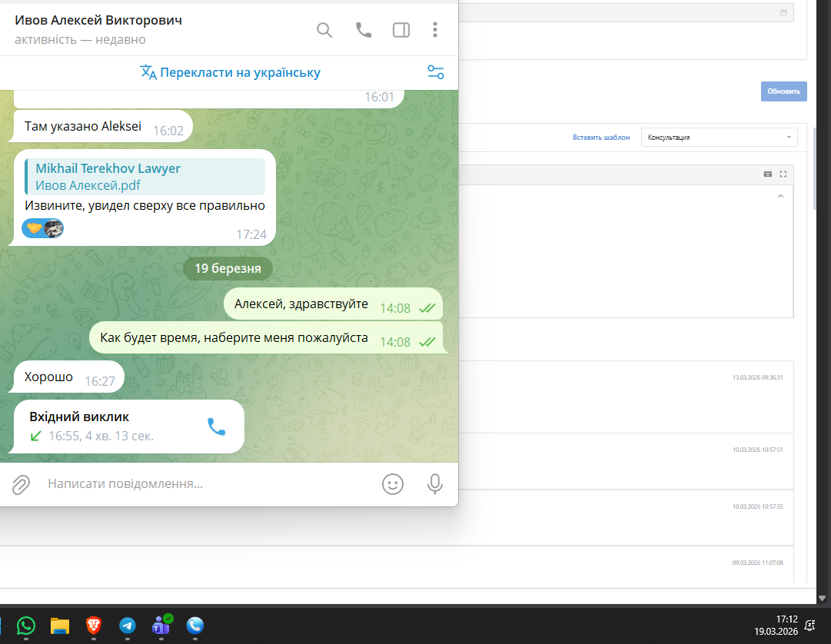Translate the chat via Перекласти на українську
The height and width of the screenshot is (644, 831).
(x=230, y=72)
